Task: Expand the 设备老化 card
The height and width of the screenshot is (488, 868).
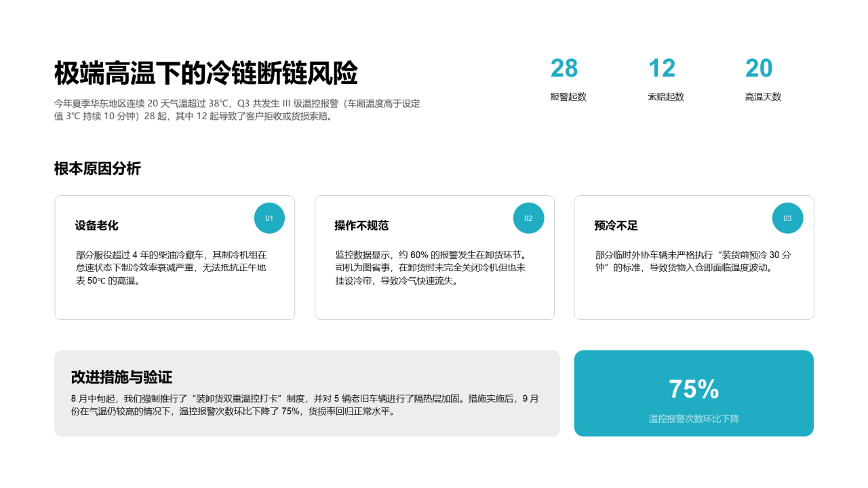Action: click(x=174, y=258)
